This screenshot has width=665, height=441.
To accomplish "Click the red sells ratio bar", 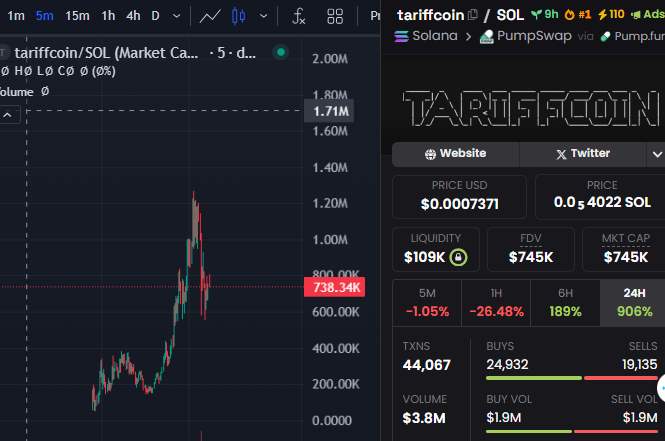I will tap(620, 378).
